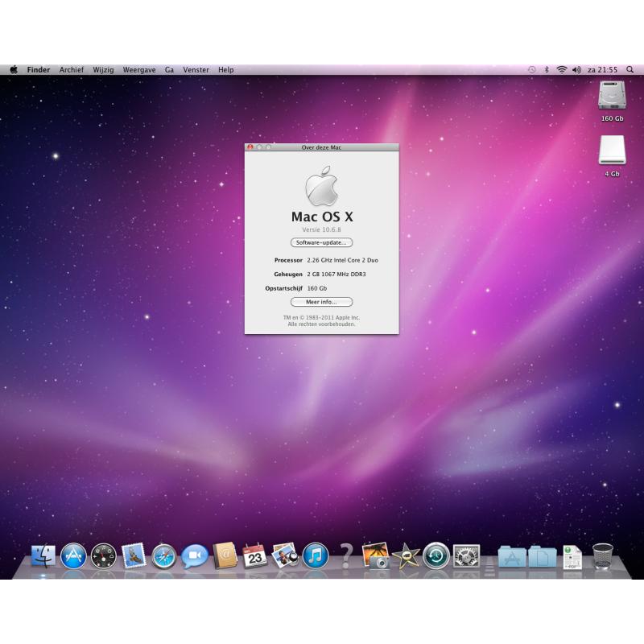The width and height of the screenshot is (644, 644).
Task: Open the Documents folder stack
Action: [x=542, y=556]
